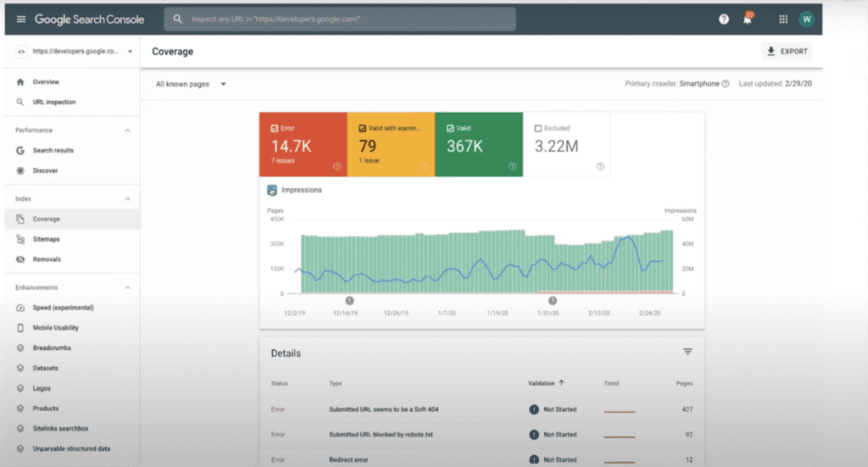Viewport: 868px width, 467px height.
Task: Click the Status column header
Action: coord(279,383)
